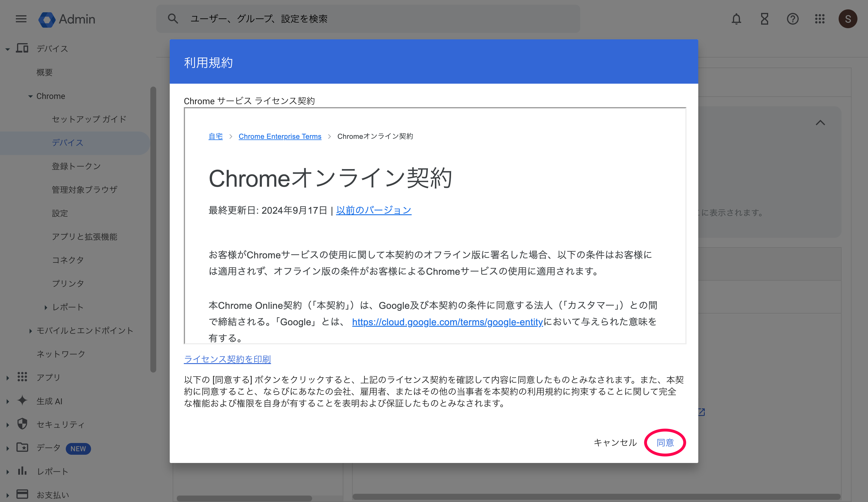Expand the bottom レポート section arrow
Screen dimensions: 868x502
click(x=8, y=472)
